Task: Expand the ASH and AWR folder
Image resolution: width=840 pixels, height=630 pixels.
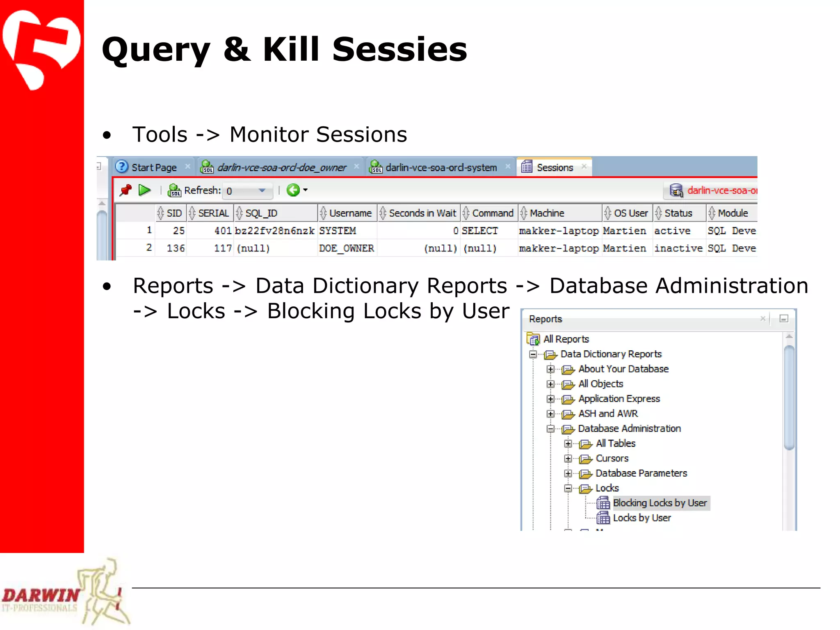Action: 550,414
